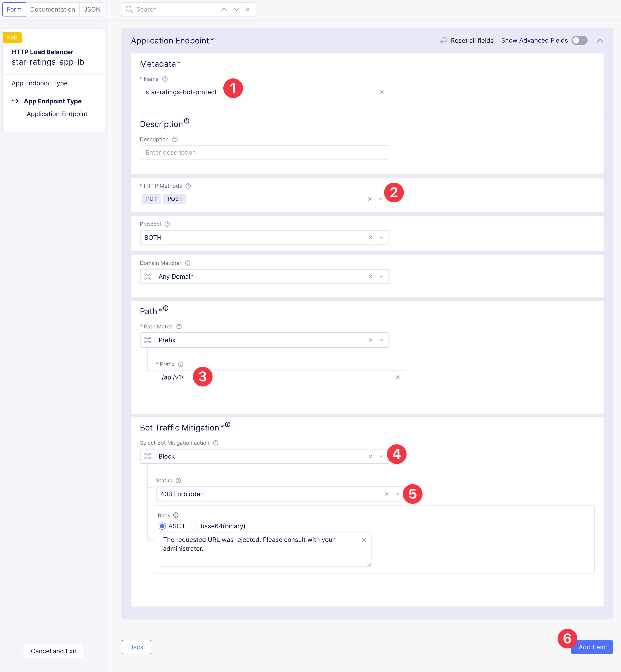Open the Documentation tab
The image size is (621, 672).
tap(52, 9)
